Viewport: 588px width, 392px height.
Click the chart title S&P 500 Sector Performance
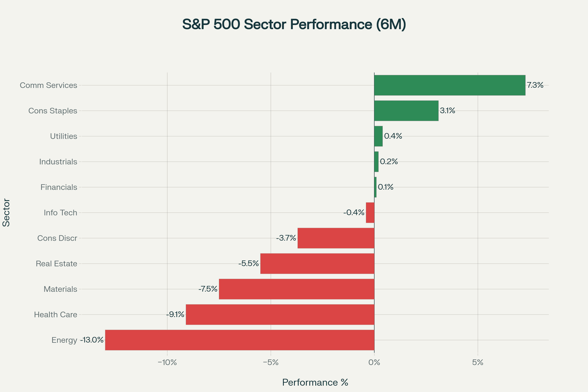click(294, 24)
